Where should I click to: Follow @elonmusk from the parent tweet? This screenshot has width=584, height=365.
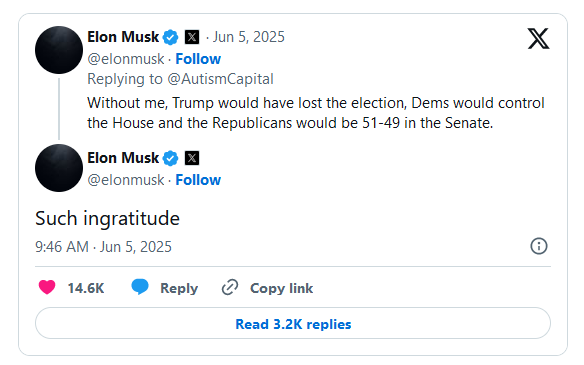point(198,59)
